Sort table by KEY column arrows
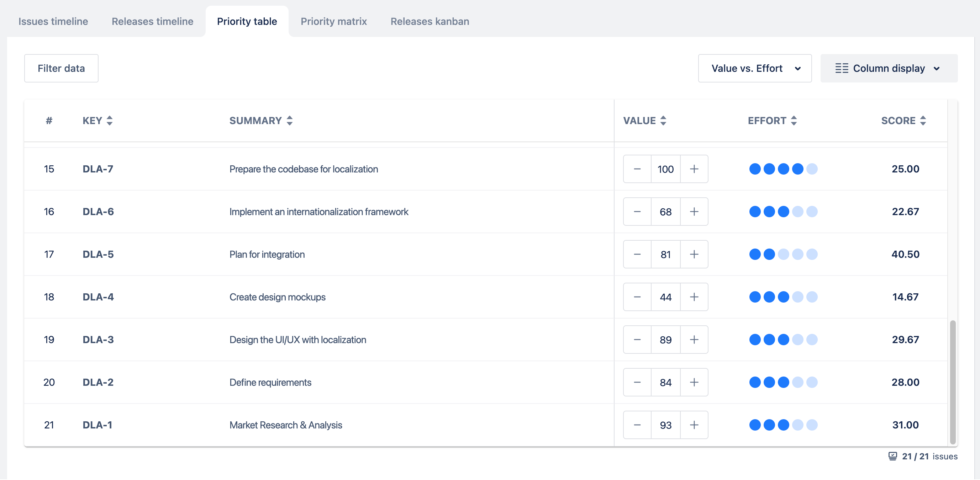Image resolution: width=980 pixels, height=480 pixels. (x=110, y=121)
